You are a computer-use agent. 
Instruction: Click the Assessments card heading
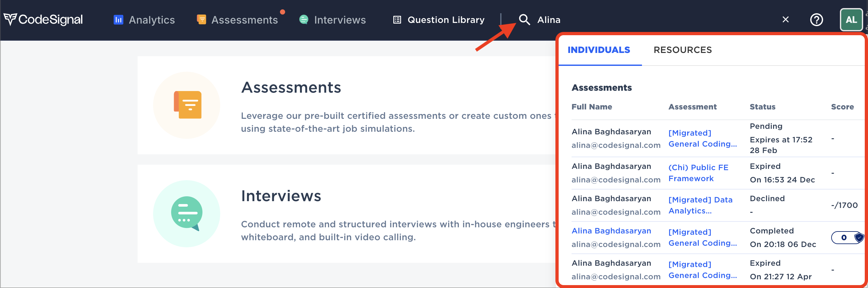click(x=291, y=87)
